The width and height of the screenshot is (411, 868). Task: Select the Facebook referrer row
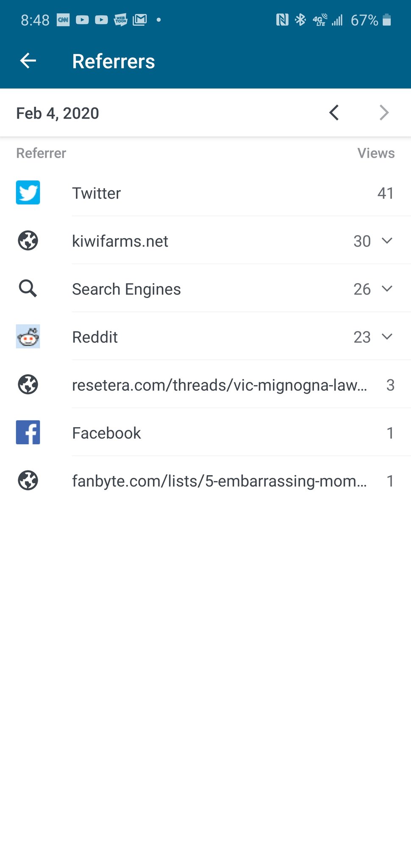pos(205,433)
